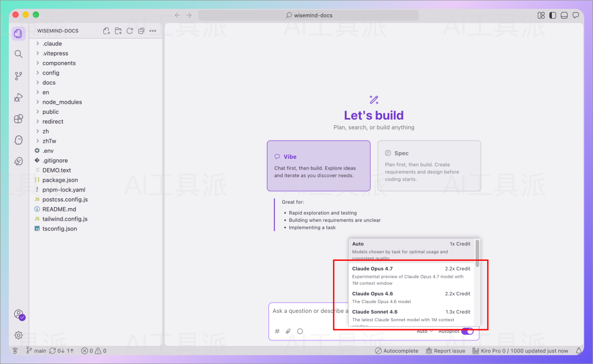This screenshot has width=593, height=364.
Task: Go forward using the forward arrow
Action: [189, 15]
